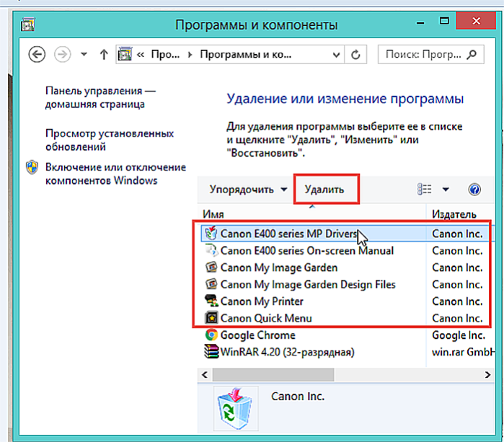Click the large recycle bin details icon
The height and width of the screenshot is (442, 504).
tap(236, 408)
